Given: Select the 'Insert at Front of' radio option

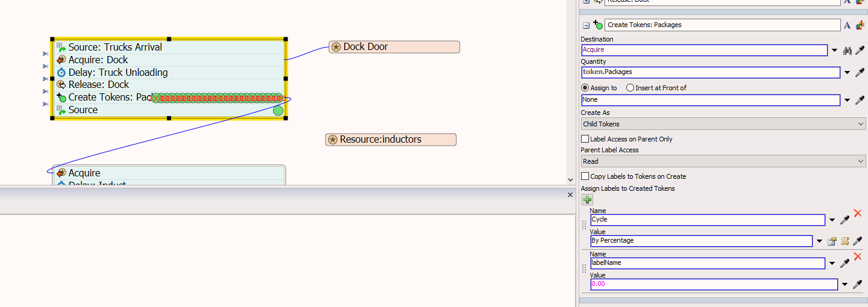Looking at the screenshot, I should [630, 88].
